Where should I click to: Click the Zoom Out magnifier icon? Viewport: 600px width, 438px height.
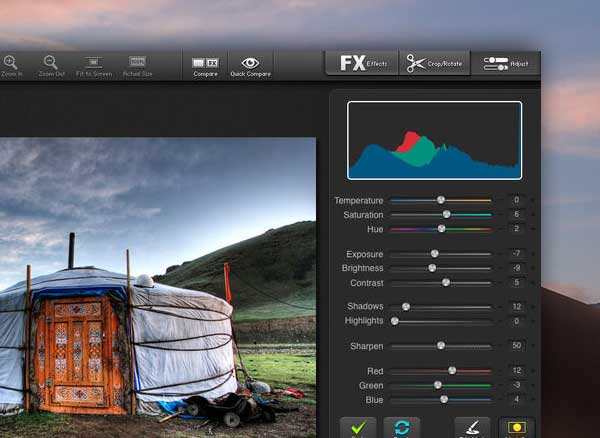pyautogui.click(x=51, y=62)
